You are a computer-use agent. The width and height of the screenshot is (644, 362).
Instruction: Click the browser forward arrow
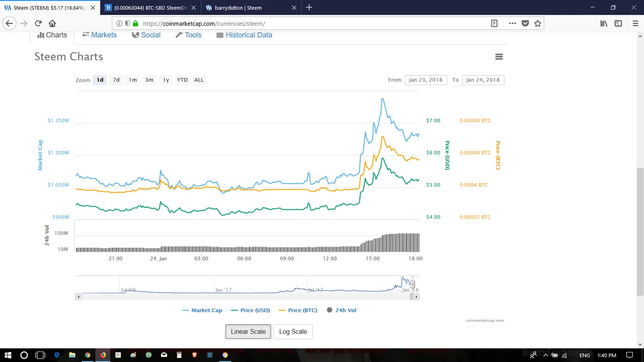tap(24, 23)
